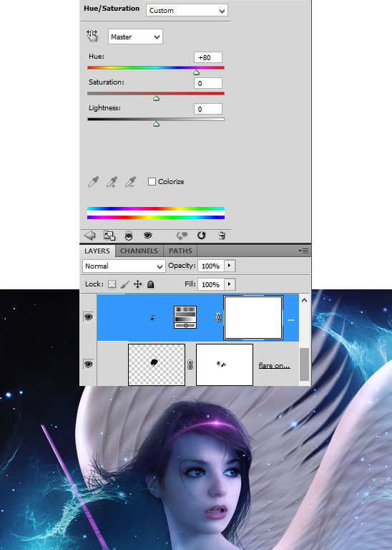The height and width of the screenshot is (550, 392).
Task: Lock image pixels brush icon
Action: [124, 284]
